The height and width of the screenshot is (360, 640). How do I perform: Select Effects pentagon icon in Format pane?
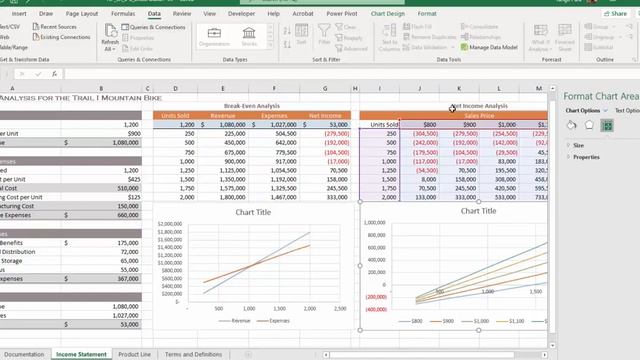tap(589, 125)
